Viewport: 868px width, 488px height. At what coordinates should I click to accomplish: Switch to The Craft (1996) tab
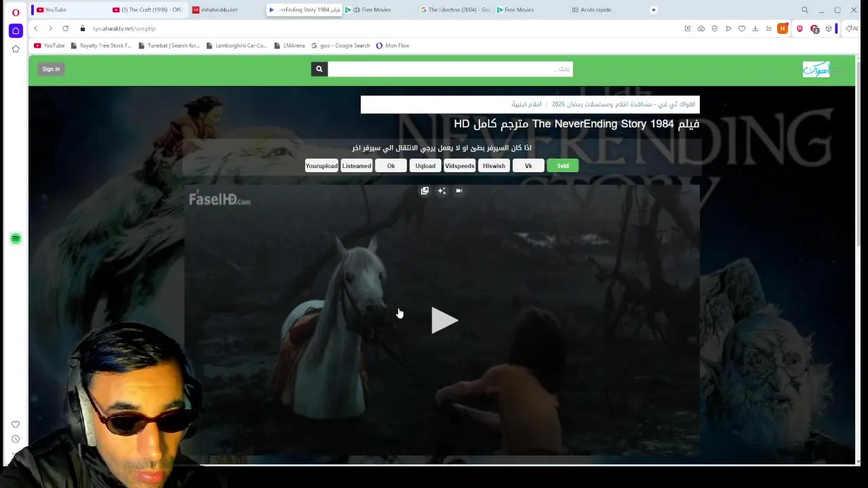click(x=148, y=10)
